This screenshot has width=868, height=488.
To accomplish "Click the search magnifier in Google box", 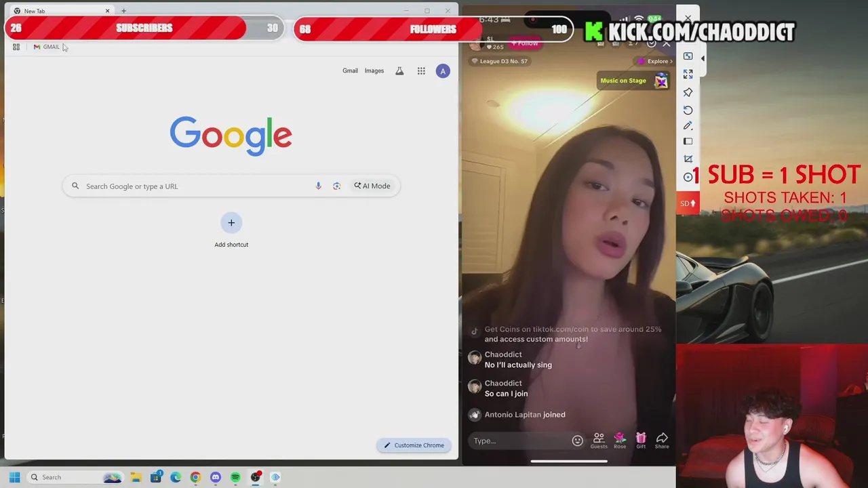I will coord(75,186).
